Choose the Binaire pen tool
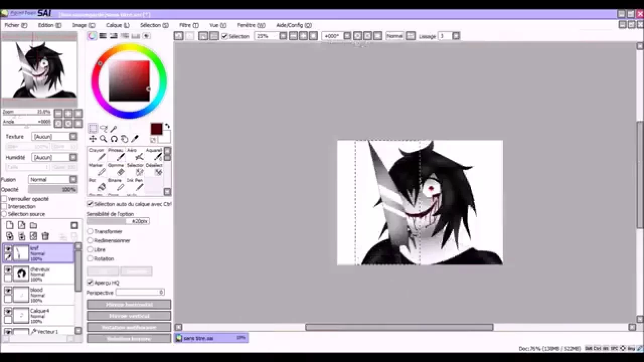Image resolution: width=644 pixels, height=362 pixels. (x=116, y=184)
